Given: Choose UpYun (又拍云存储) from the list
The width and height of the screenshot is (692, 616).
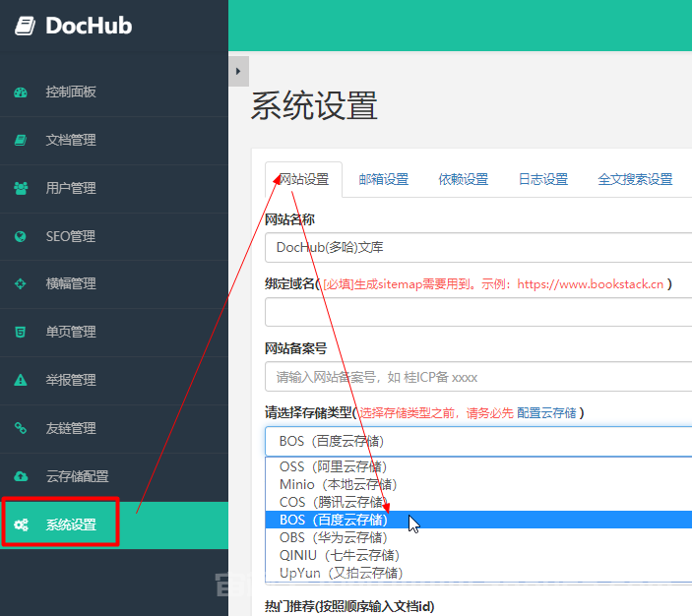Looking at the screenshot, I should click(x=478, y=573).
